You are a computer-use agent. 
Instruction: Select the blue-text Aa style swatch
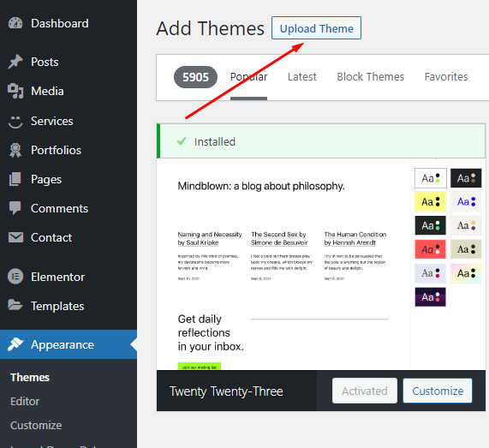click(x=466, y=202)
